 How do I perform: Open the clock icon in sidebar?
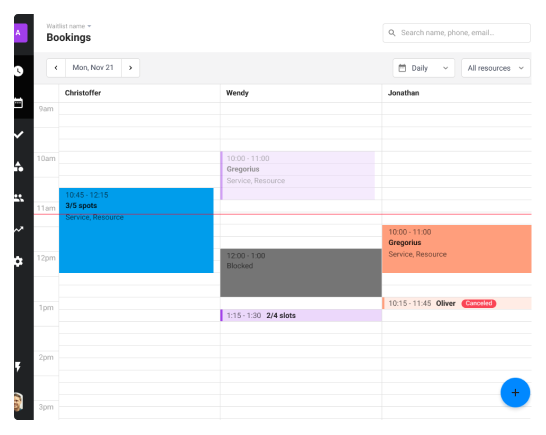coord(19,71)
